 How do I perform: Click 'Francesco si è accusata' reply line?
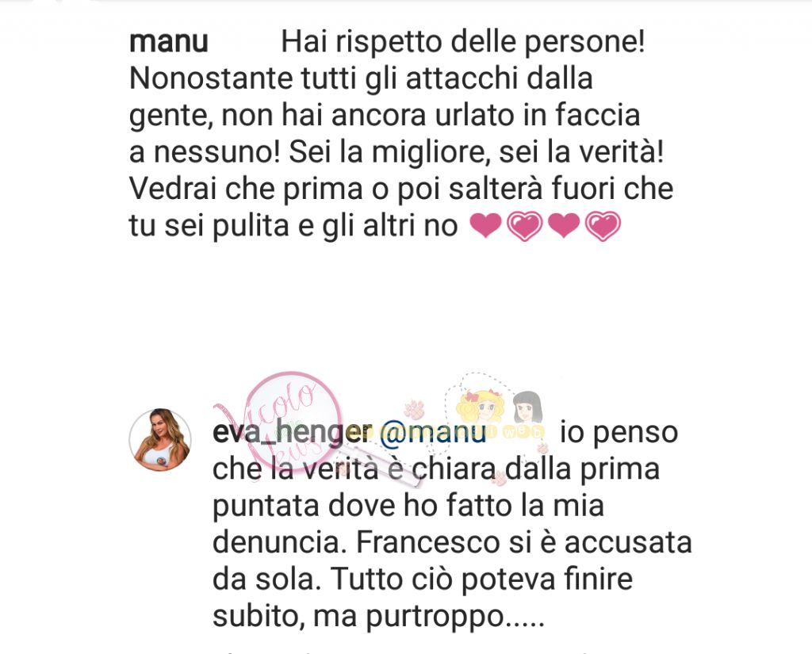[x=524, y=543]
